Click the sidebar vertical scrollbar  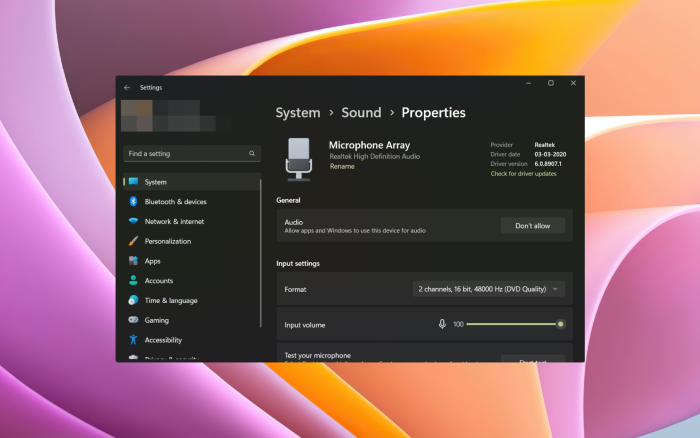click(x=260, y=253)
